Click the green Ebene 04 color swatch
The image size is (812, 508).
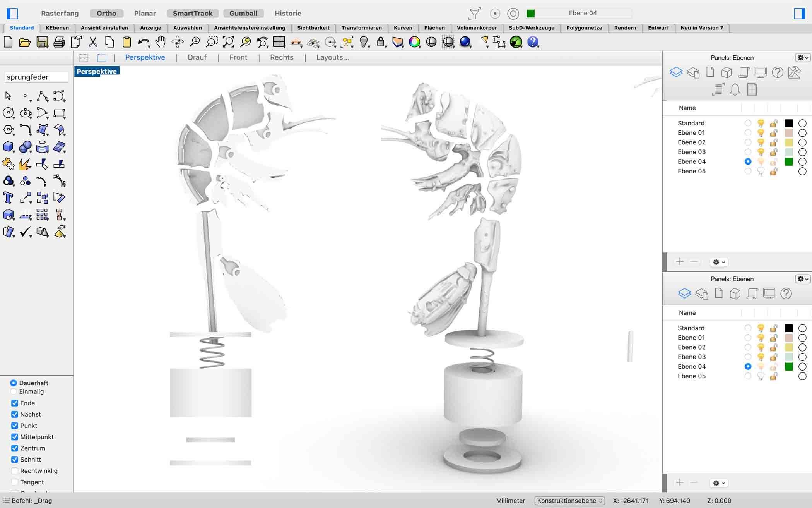(x=789, y=161)
